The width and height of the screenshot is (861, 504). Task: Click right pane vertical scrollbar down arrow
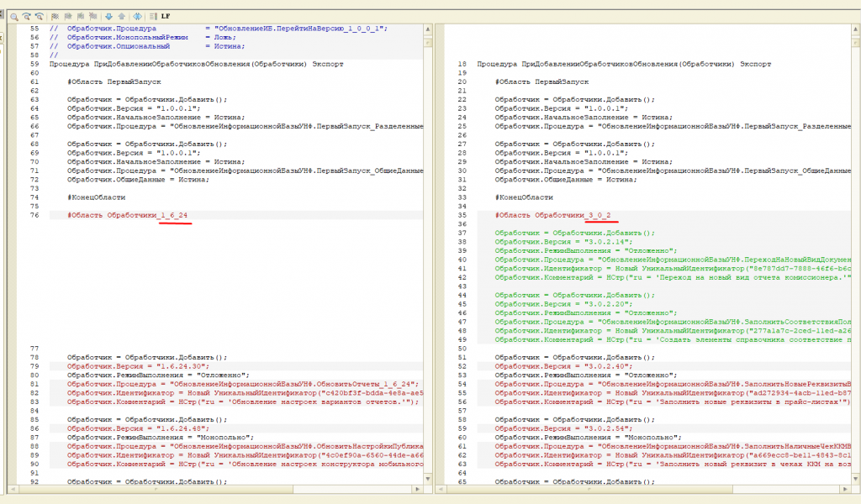coord(856,480)
